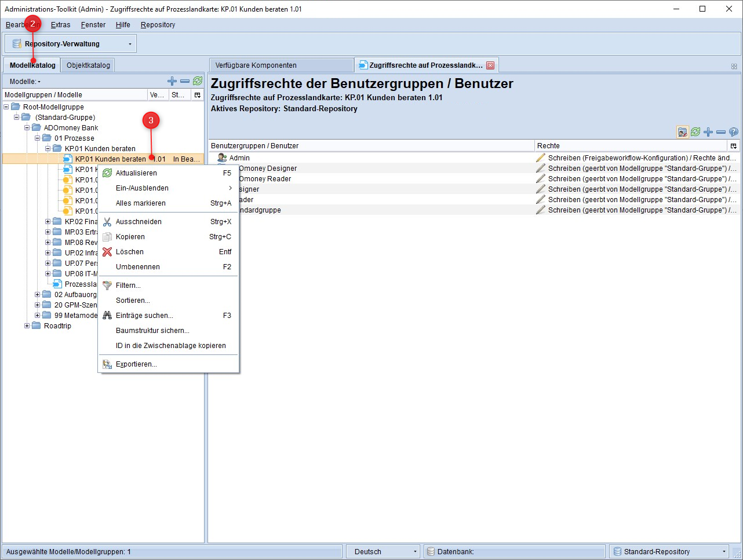The width and height of the screenshot is (743, 560).
Task: Collapse the (Standard-Gruppe) node
Action: [17, 118]
